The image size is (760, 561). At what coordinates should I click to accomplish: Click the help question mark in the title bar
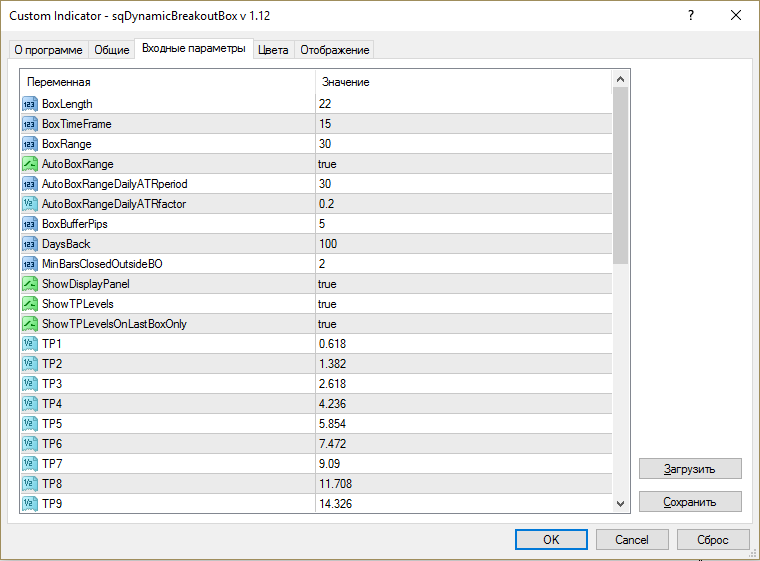click(x=690, y=16)
